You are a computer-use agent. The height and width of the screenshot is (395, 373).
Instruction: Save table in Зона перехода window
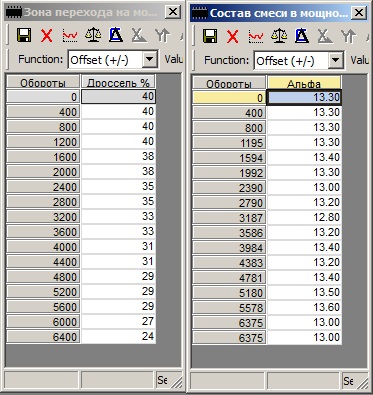pos(24,35)
